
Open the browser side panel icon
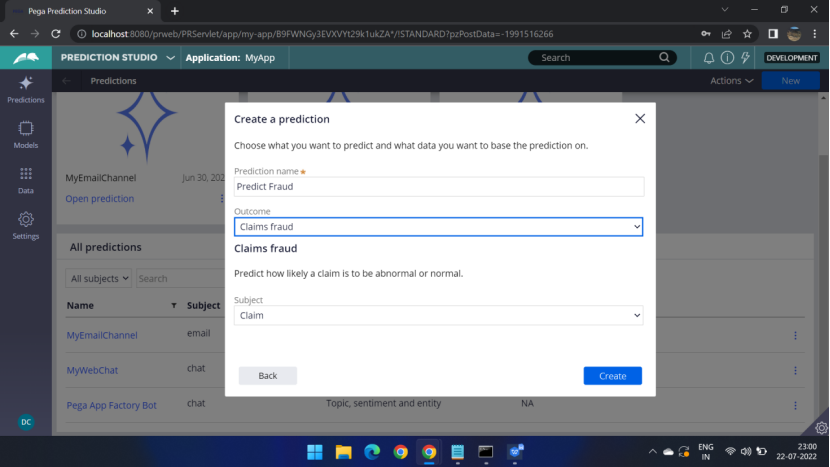pyautogui.click(x=773, y=34)
